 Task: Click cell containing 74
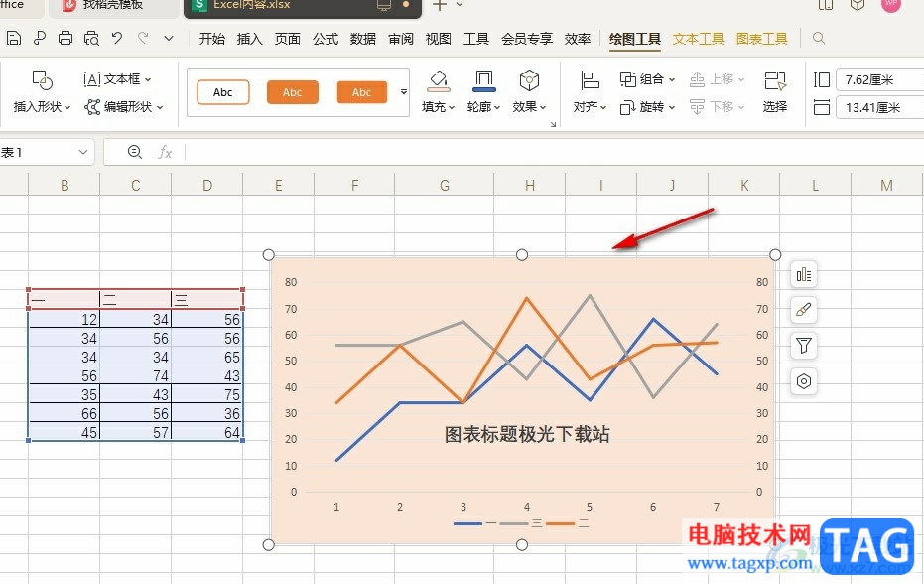(136, 375)
